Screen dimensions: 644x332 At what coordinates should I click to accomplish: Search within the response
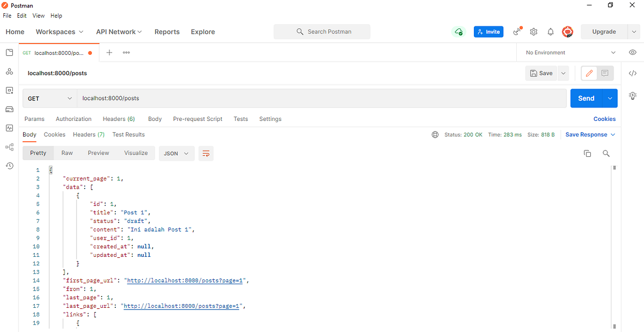pyautogui.click(x=606, y=153)
